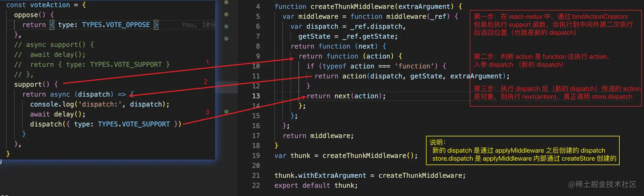Click the commented '// await delay();' line

tap(50, 54)
